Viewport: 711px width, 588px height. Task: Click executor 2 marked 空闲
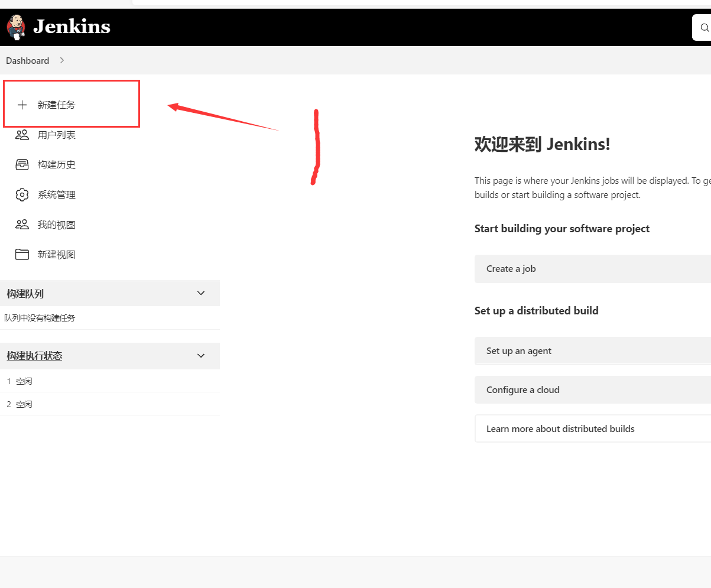20,404
